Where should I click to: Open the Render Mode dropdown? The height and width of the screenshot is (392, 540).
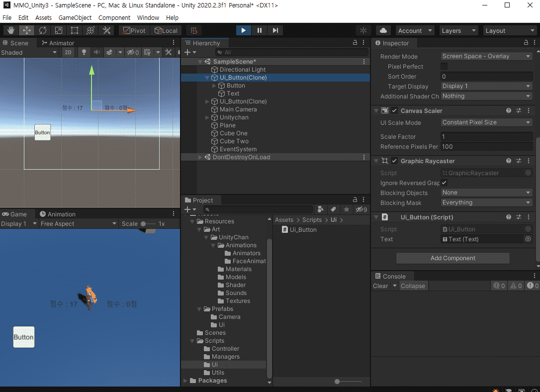[x=486, y=56]
